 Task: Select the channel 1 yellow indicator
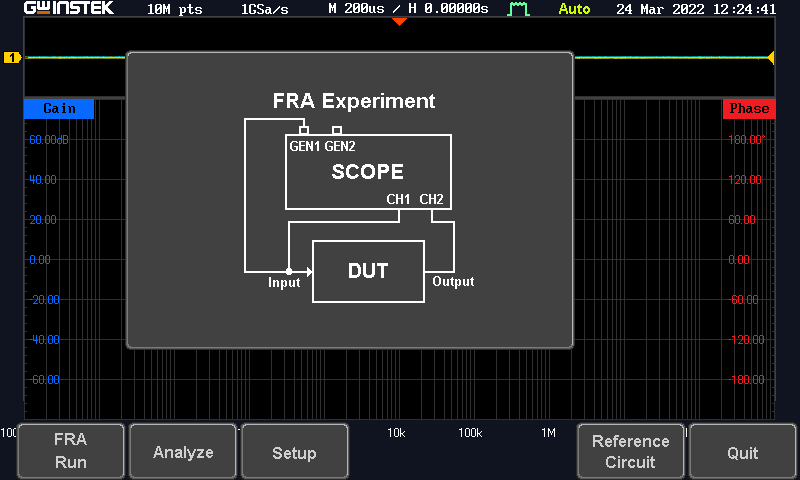coord(12,58)
